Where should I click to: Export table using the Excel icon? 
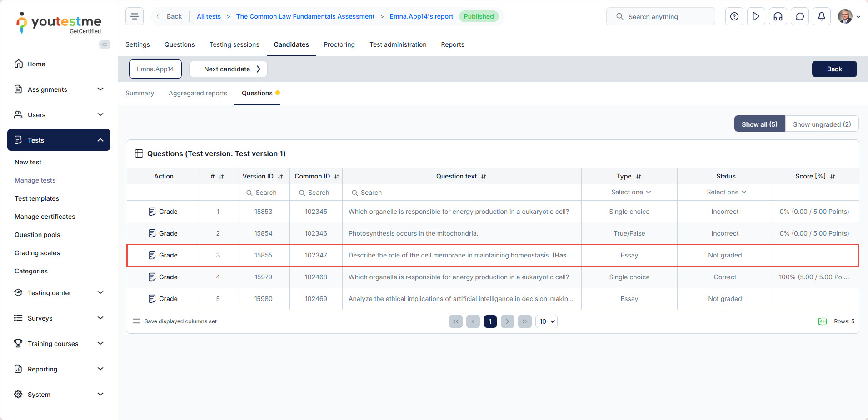pos(822,321)
